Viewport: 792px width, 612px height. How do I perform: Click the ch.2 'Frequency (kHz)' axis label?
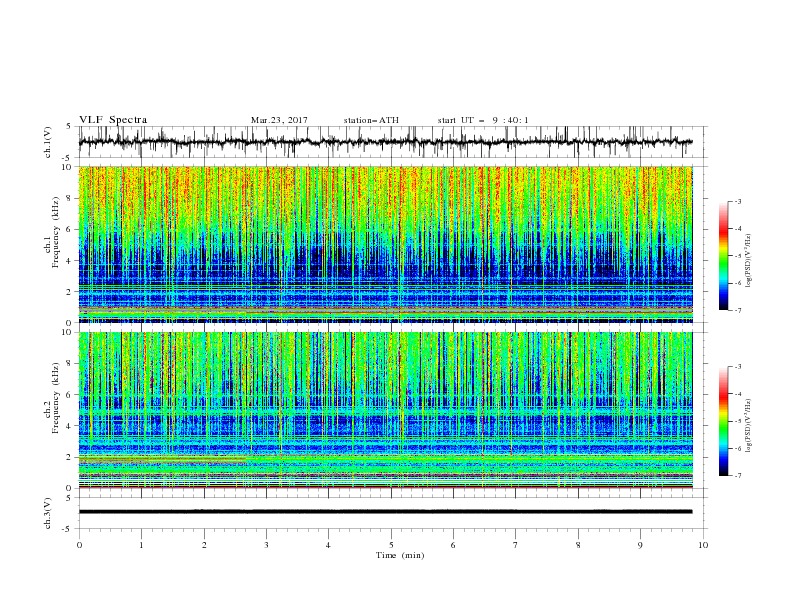coord(56,398)
